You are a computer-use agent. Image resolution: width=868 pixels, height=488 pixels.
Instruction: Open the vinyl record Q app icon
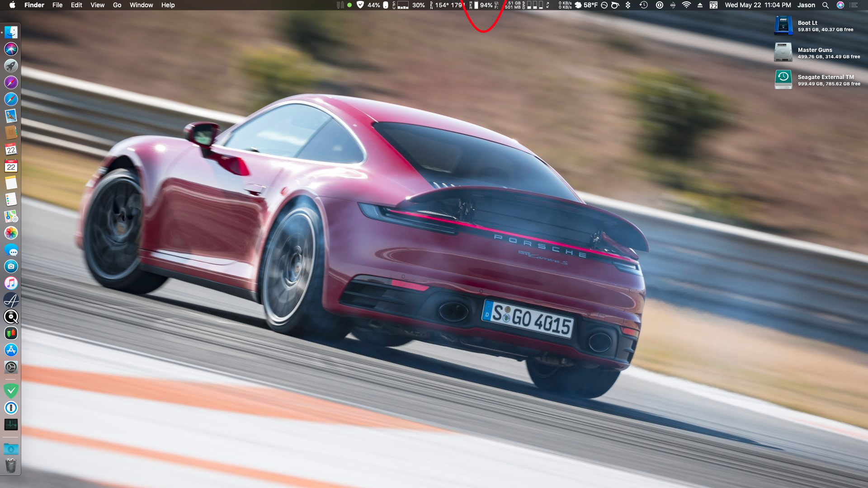point(11,316)
